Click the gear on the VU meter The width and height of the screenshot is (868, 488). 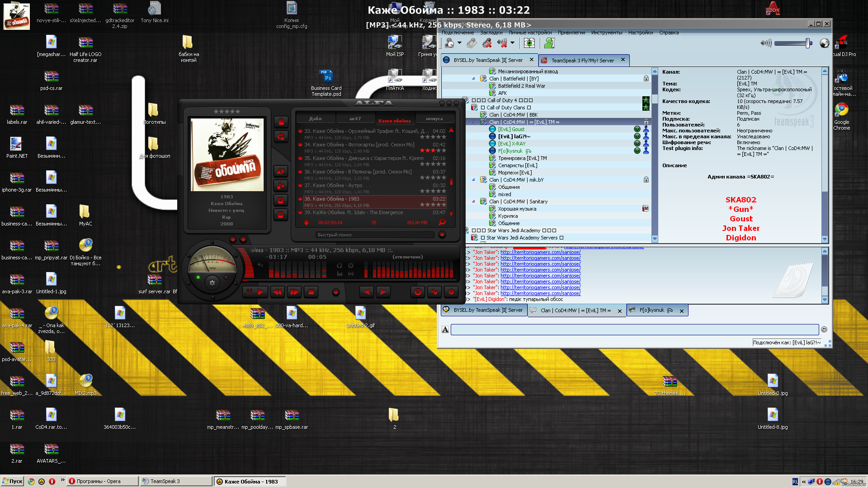pyautogui.click(x=212, y=283)
